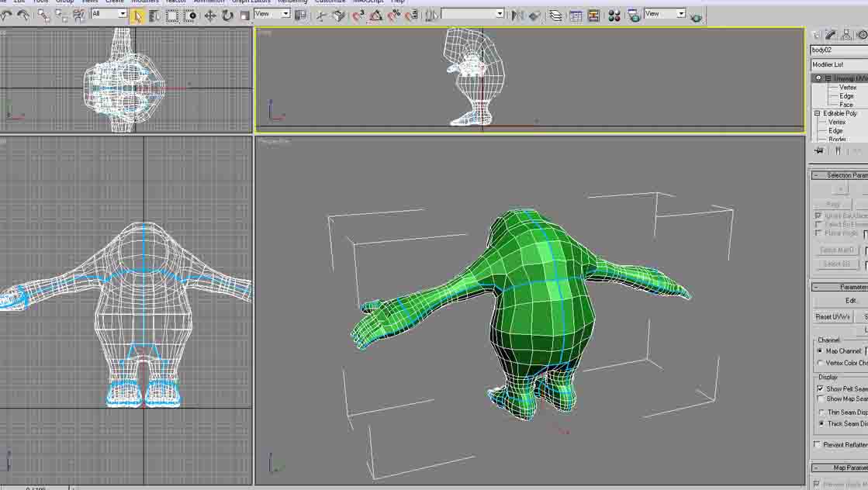Collapse the Editable Poly tree node

pos(817,113)
